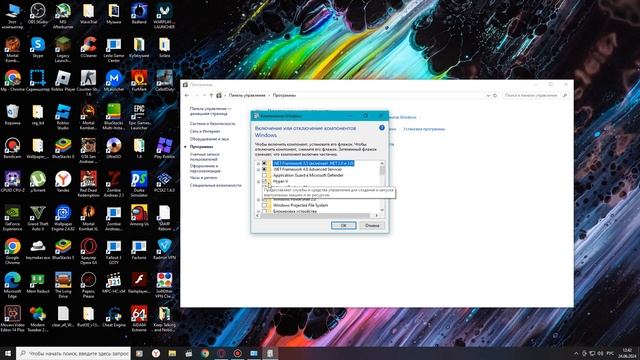
Task: Select the Red Dead Redemption desktop icon
Action: [x=88, y=184]
